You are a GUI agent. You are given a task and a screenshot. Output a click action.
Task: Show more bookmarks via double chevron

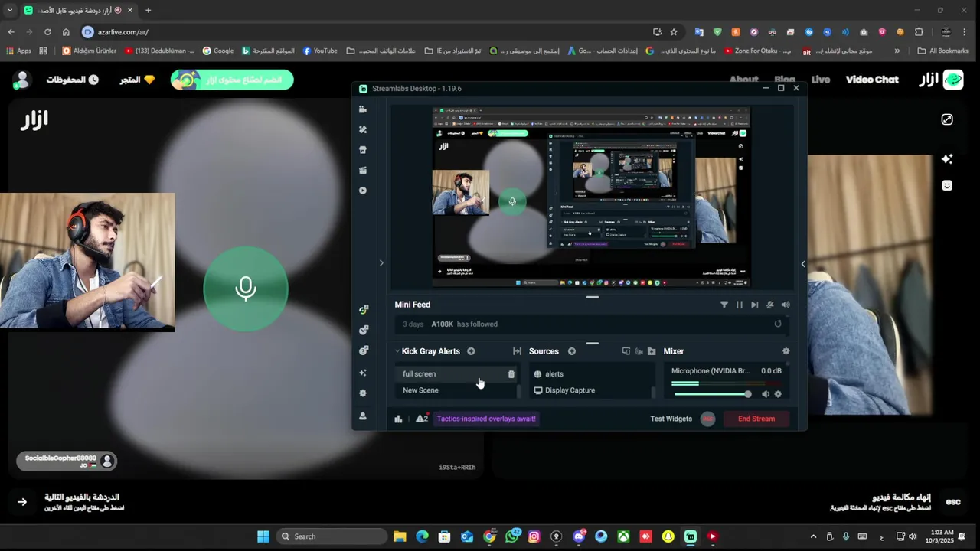(x=897, y=51)
